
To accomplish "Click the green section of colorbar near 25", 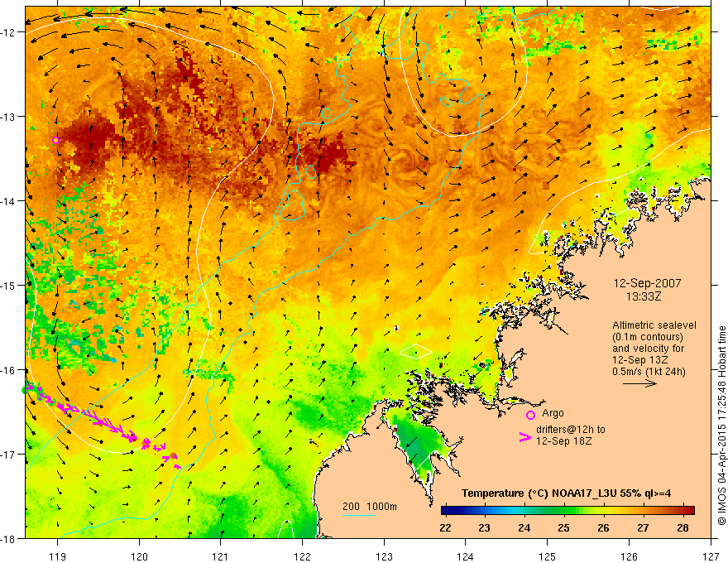I will coord(564,511).
